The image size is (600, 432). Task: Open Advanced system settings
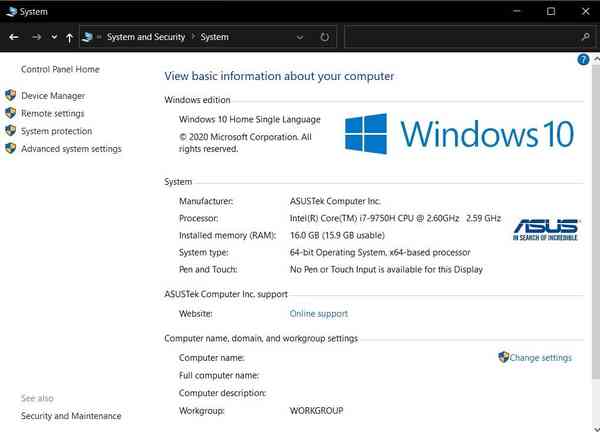click(71, 148)
